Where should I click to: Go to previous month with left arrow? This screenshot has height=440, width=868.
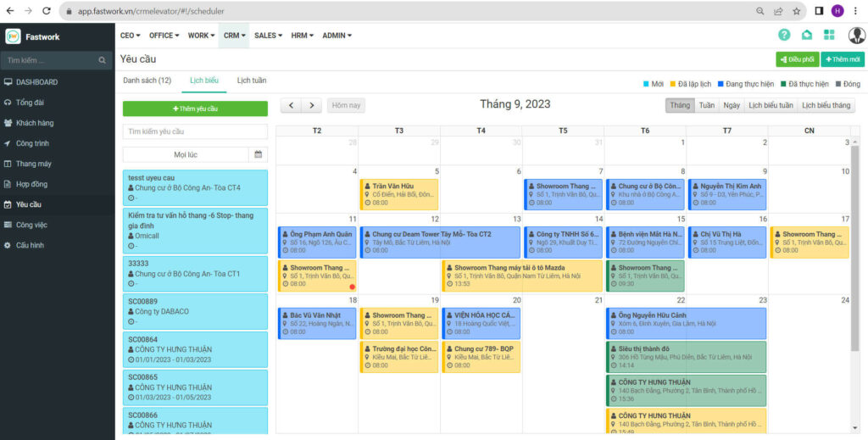click(x=292, y=105)
